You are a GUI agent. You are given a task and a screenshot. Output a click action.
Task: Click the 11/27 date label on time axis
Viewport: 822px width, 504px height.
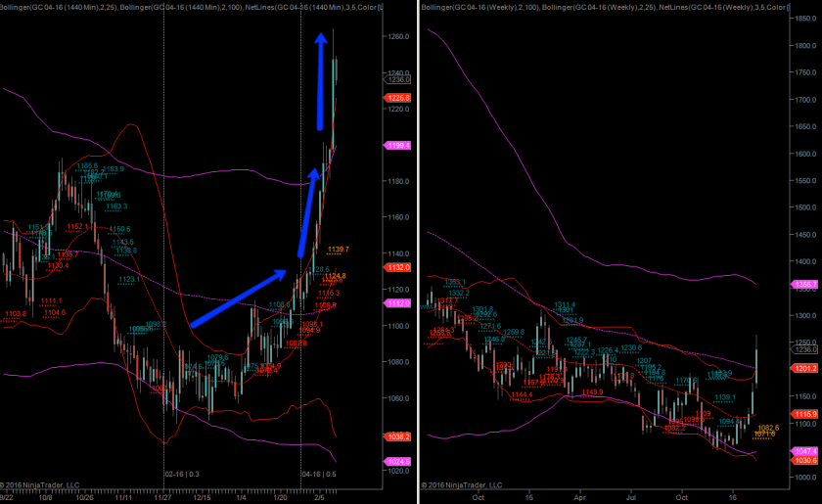click(163, 497)
